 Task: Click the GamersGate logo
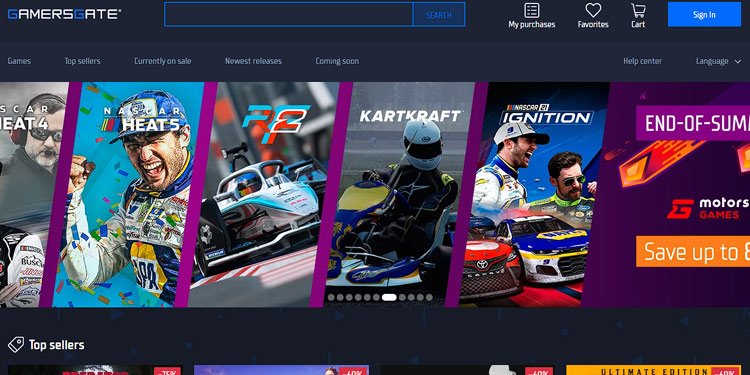pyautogui.click(x=64, y=14)
